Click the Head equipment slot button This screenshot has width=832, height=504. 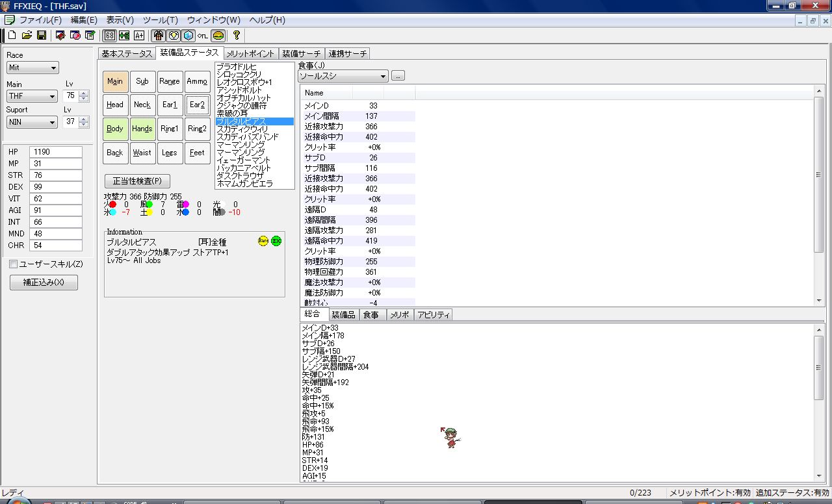tap(115, 105)
